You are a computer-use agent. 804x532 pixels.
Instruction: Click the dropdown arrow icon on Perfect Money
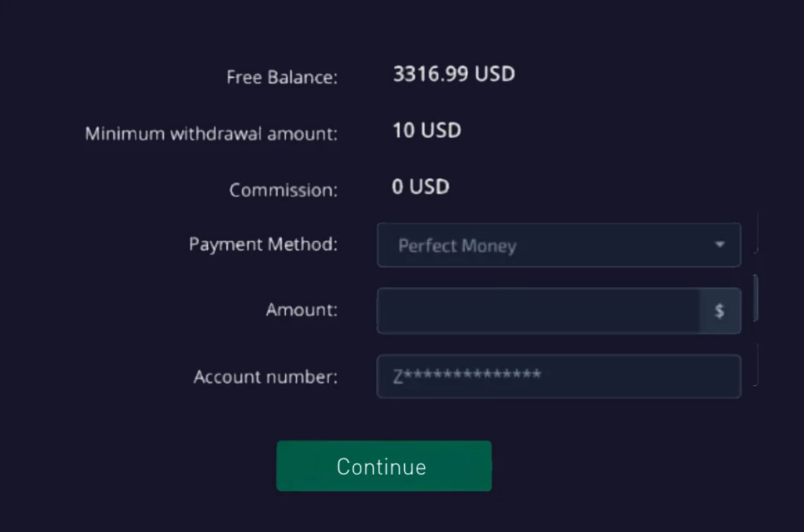(720, 245)
